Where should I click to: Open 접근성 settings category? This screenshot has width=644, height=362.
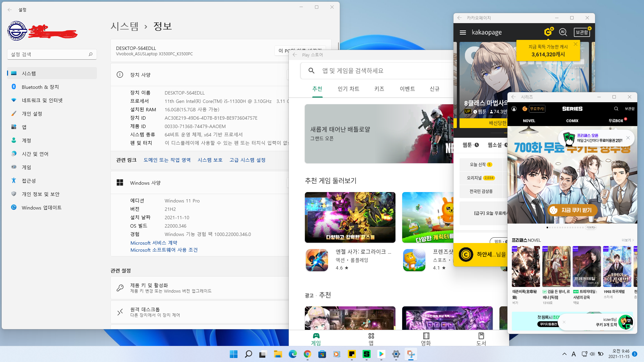click(52, 181)
